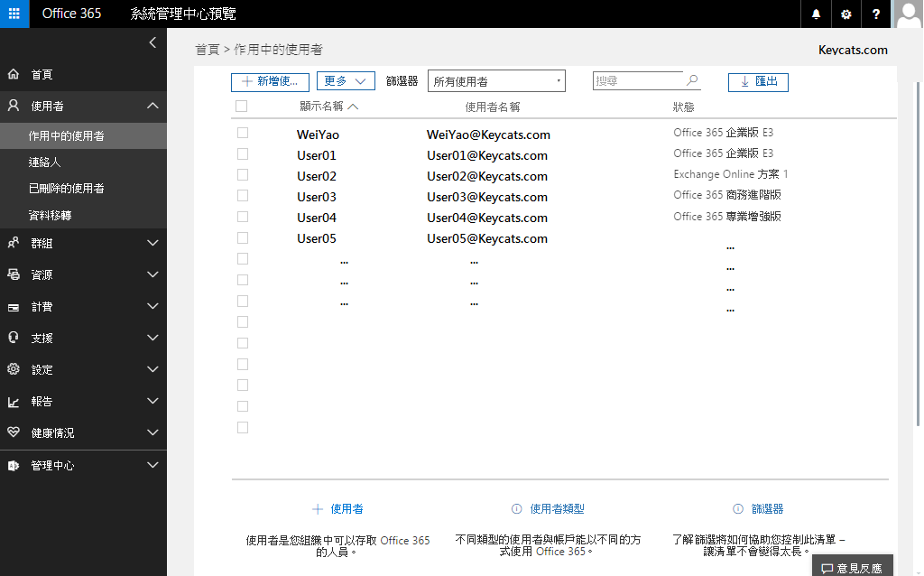Click the 使用者名稱 column header
The width and height of the screenshot is (924, 576).
493,107
